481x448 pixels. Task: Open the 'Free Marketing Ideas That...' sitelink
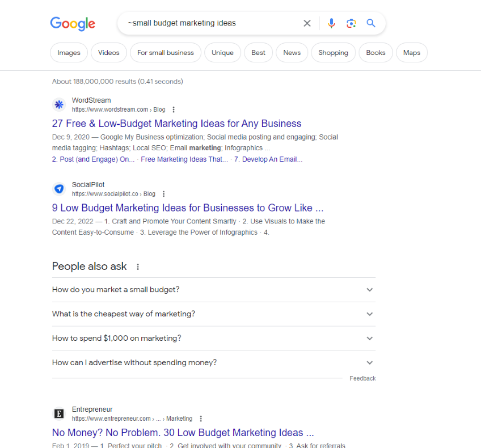[184, 159]
